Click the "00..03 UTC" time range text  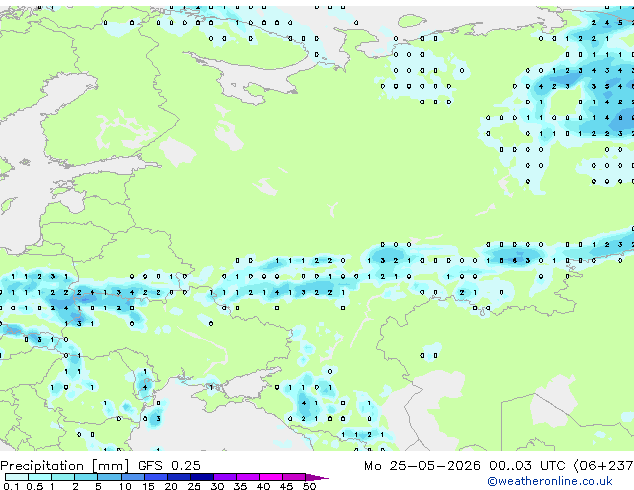(x=526, y=466)
